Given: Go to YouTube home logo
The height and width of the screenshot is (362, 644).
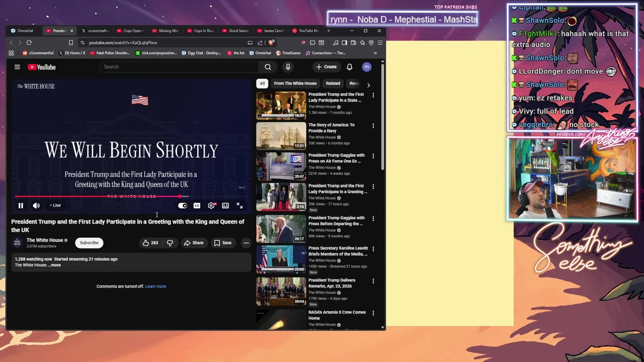Looking at the screenshot, I should [42, 67].
